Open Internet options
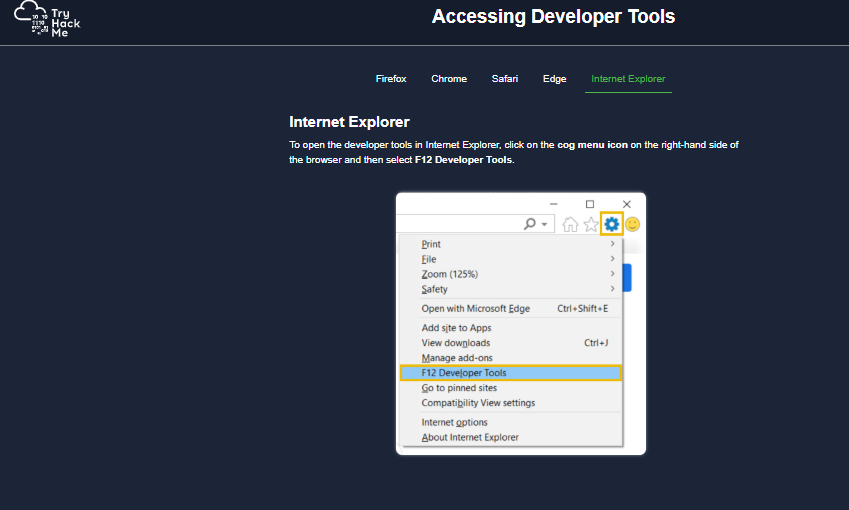The height and width of the screenshot is (510, 849). (x=511, y=422)
